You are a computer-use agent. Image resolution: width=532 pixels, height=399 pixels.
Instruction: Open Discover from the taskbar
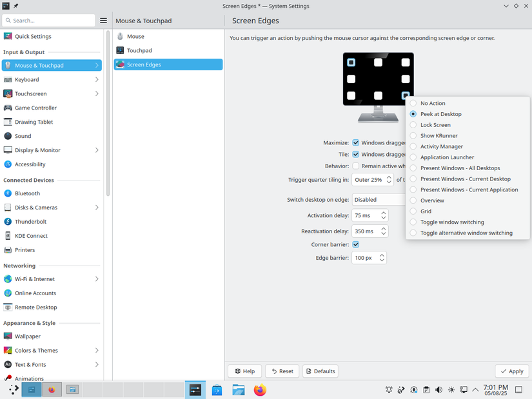(x=217, y=389)
